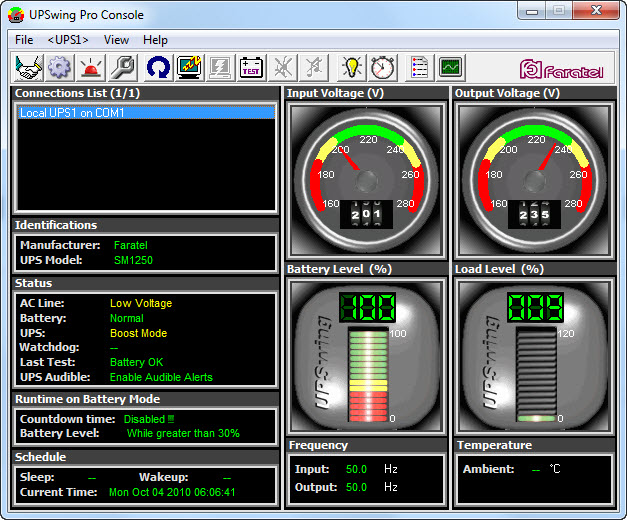Click the Battery Level bar meter

[x=368, y=375]
